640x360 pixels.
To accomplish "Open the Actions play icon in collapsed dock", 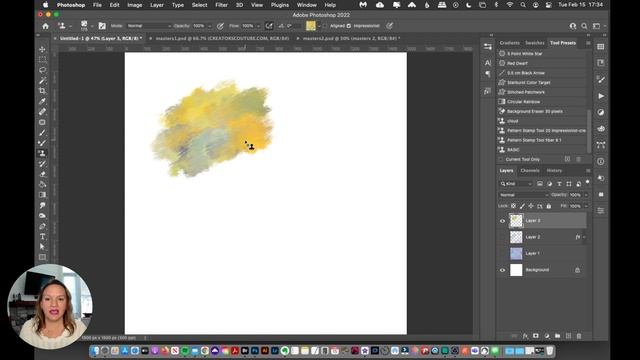I will click(601, 96).
